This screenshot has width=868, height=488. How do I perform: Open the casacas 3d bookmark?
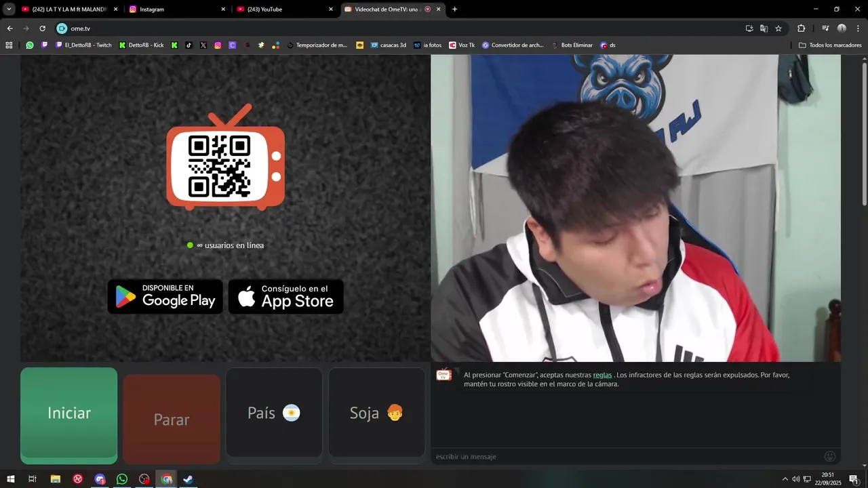pyautogui.click(x=389, y=45)
